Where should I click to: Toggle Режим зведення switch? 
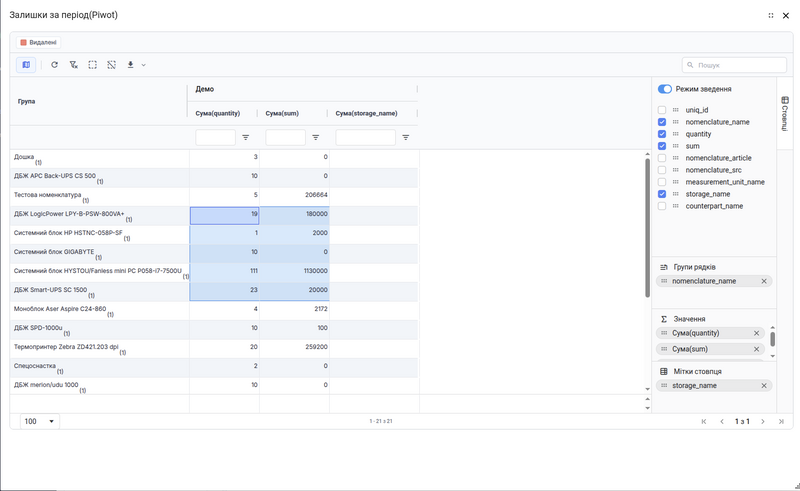[664, 89]
